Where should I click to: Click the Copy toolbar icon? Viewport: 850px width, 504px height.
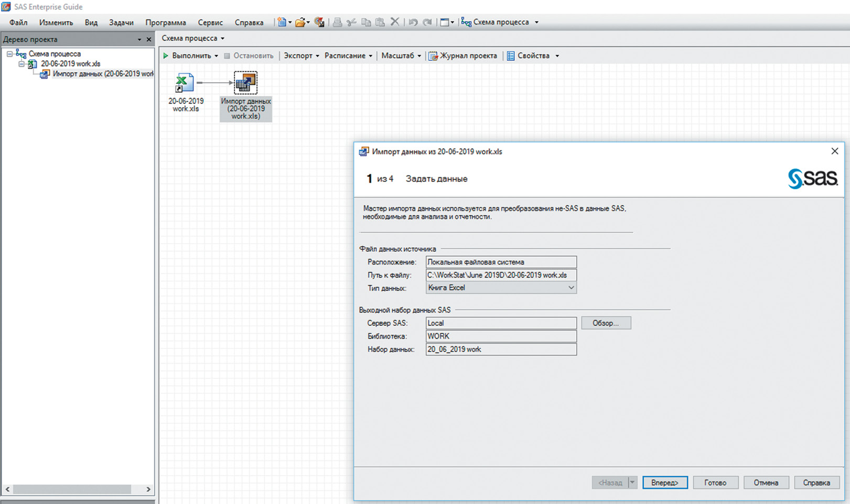[x=366, y=22]
